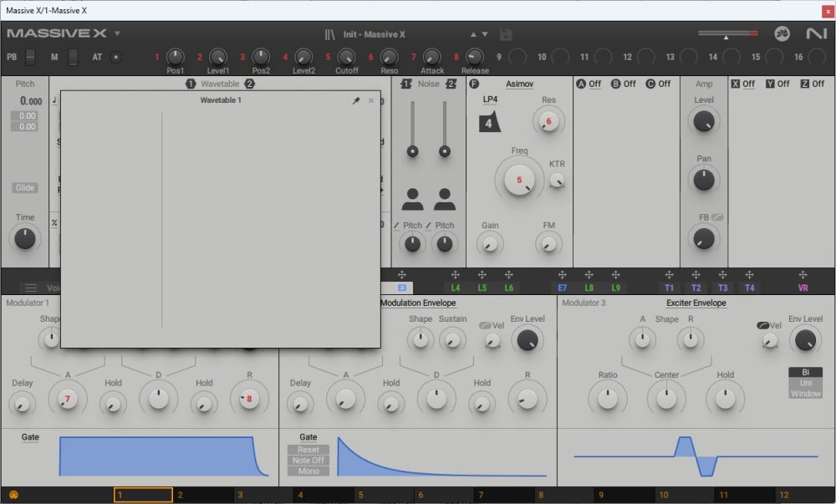Open insert effect A Off dropdown
The image size is (836, 504).
point(594,84)
